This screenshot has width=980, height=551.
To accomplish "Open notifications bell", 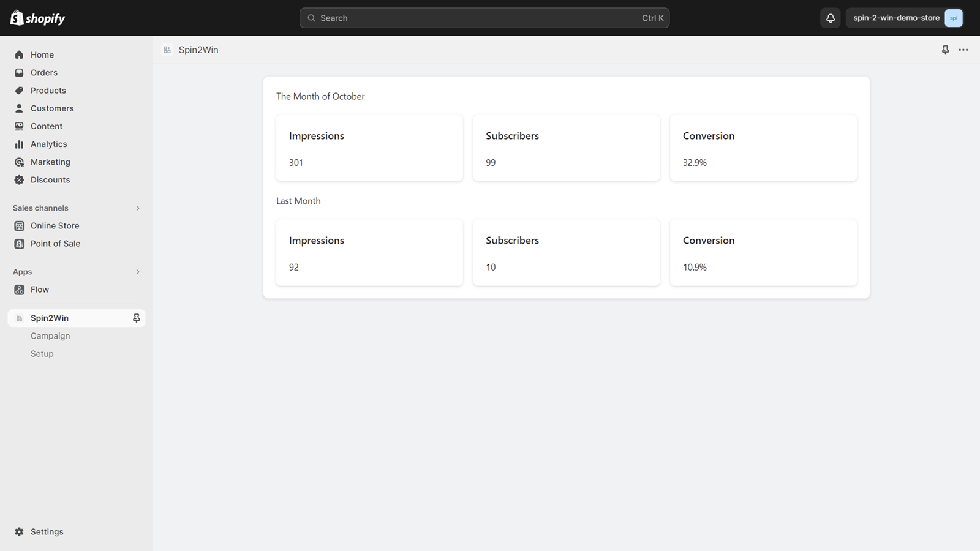I will (830, 18).
